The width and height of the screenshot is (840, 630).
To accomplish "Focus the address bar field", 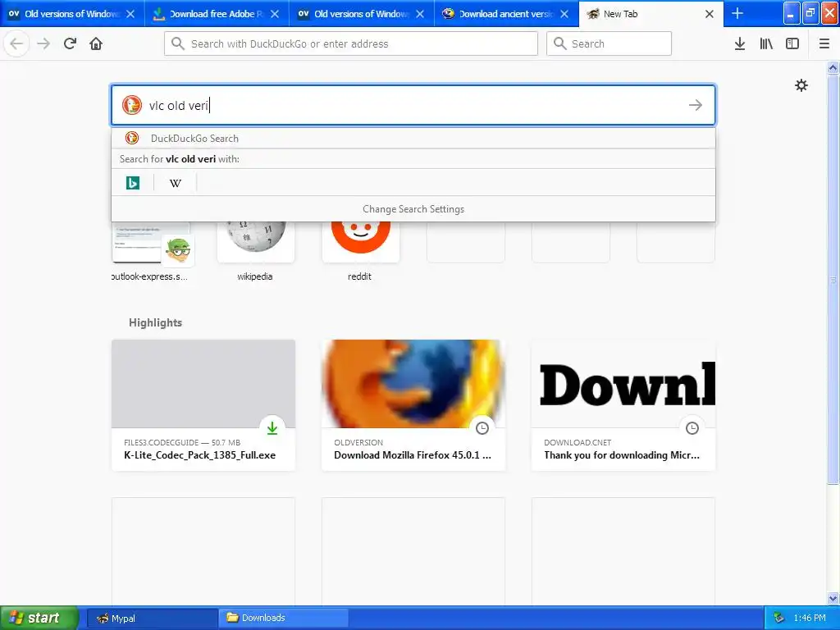I will tap(351, 43).
